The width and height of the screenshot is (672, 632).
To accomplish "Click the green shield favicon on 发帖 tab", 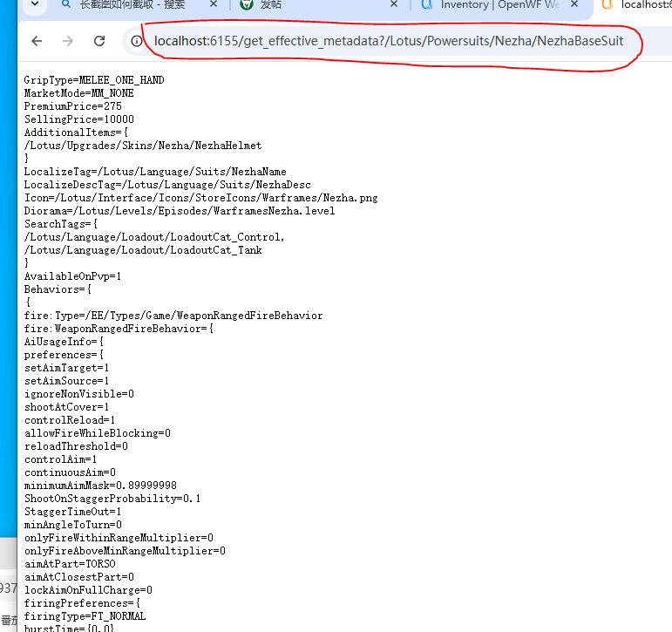I will click(248, 5).
